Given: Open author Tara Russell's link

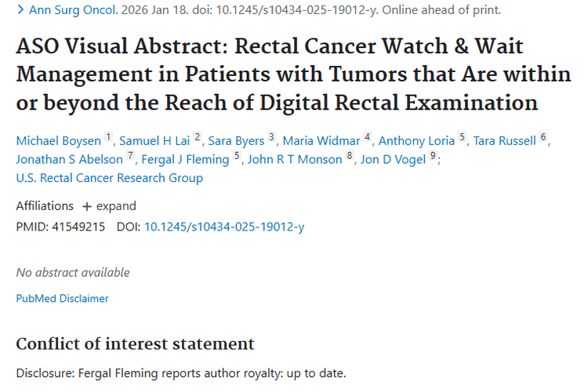Looking at the screenshot, I should 505,141.
